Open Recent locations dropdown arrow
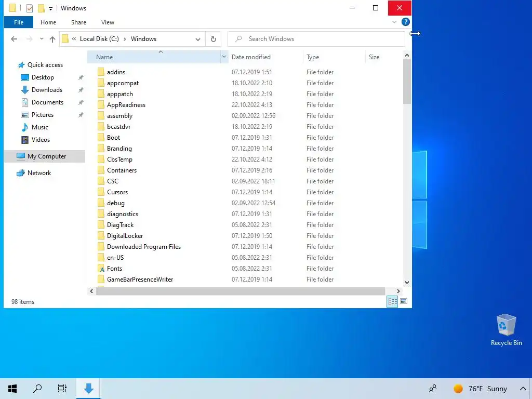Screen dimensions: 532x399 (42, 39)
